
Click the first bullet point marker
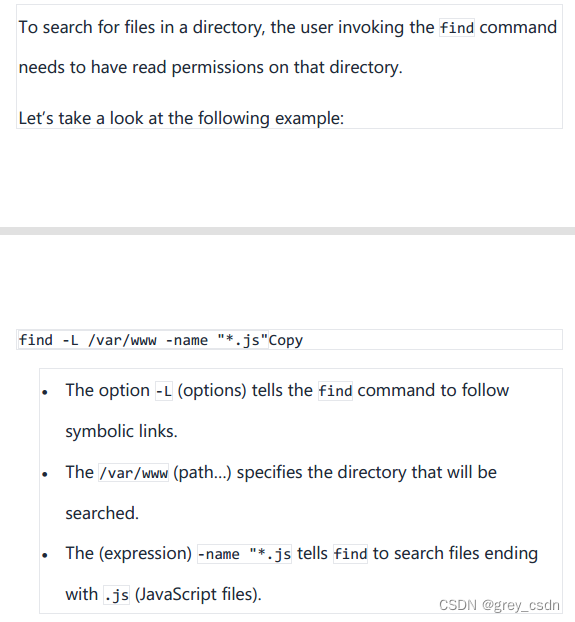coord(45,392)
